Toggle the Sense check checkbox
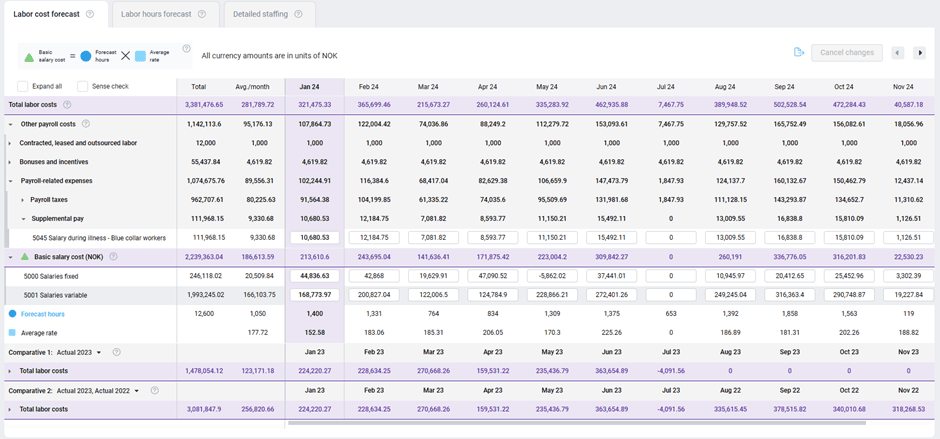Image resolution: width=940 pixels, height=439 pixels. click(x=83, y=87)
